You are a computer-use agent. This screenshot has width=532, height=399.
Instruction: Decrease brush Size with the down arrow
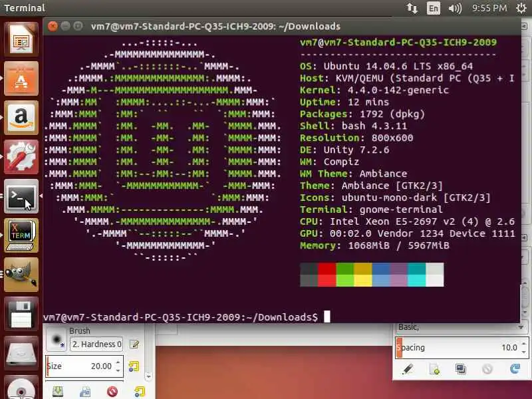[118, 370]
